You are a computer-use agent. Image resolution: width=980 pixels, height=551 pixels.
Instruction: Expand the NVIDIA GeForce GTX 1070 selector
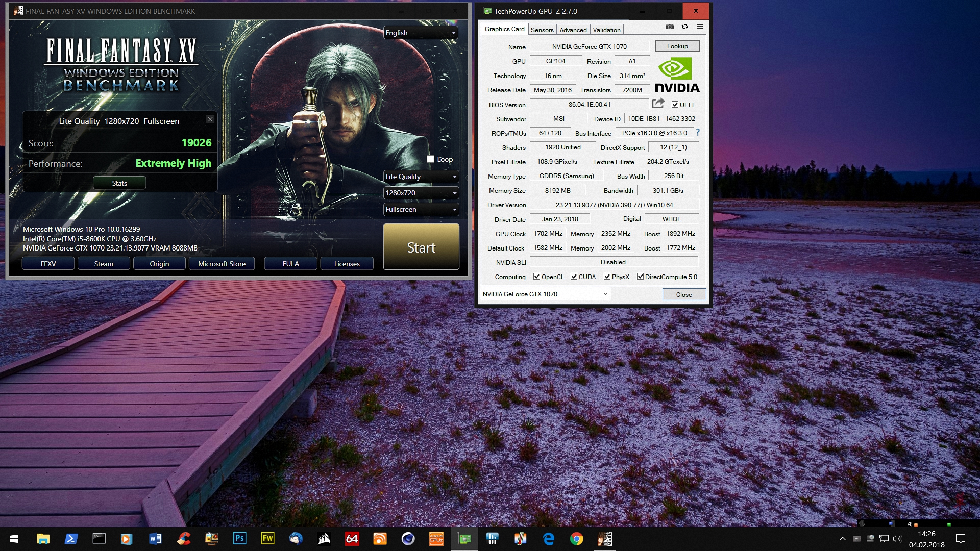click(x=545, y=294)
